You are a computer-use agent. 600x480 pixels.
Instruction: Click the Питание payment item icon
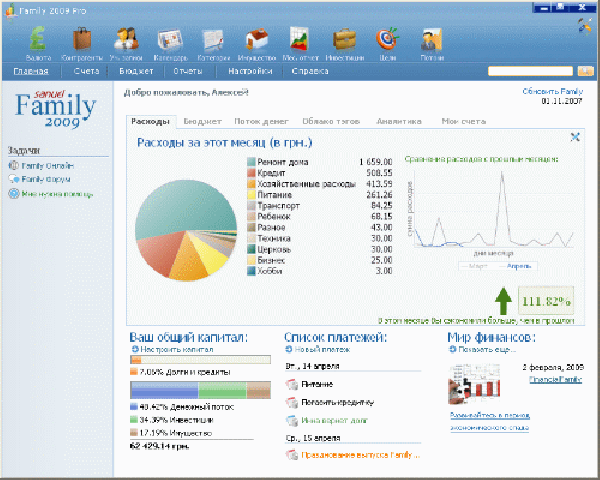292,384
